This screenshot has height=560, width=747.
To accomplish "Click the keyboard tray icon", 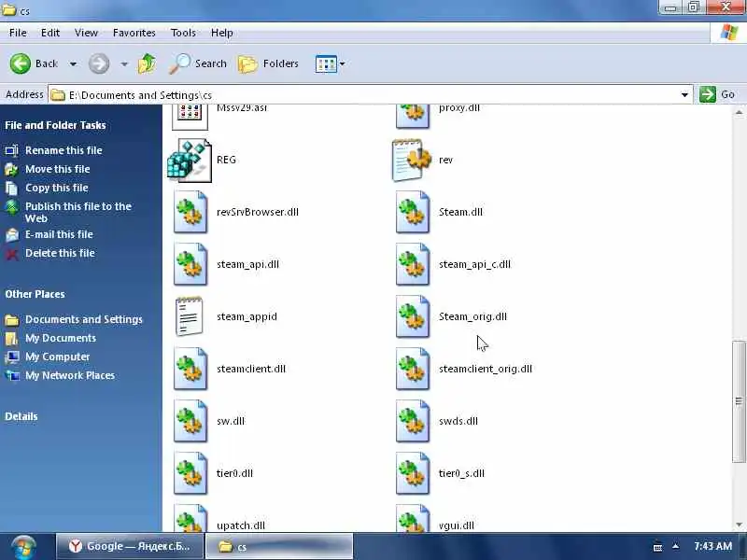I will [657, 547].
